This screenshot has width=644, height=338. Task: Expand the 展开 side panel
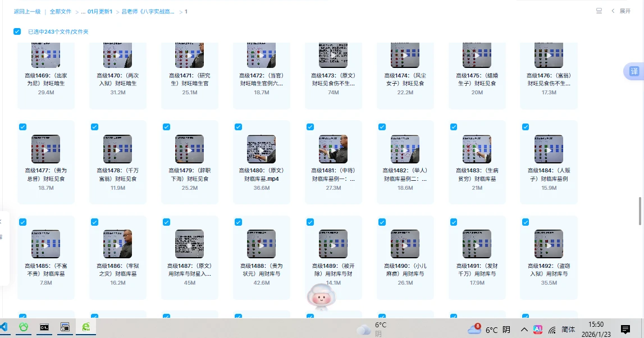pyautogui.click(x=621, y=11)
